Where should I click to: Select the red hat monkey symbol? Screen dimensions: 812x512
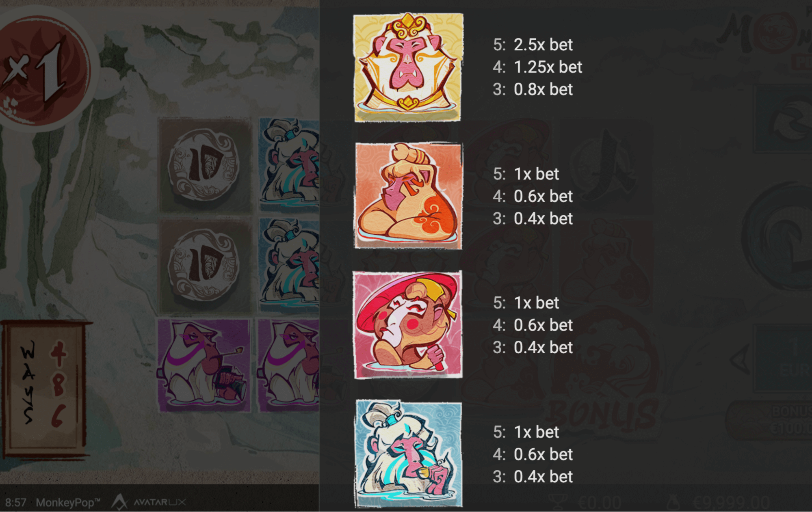point(408,325)
